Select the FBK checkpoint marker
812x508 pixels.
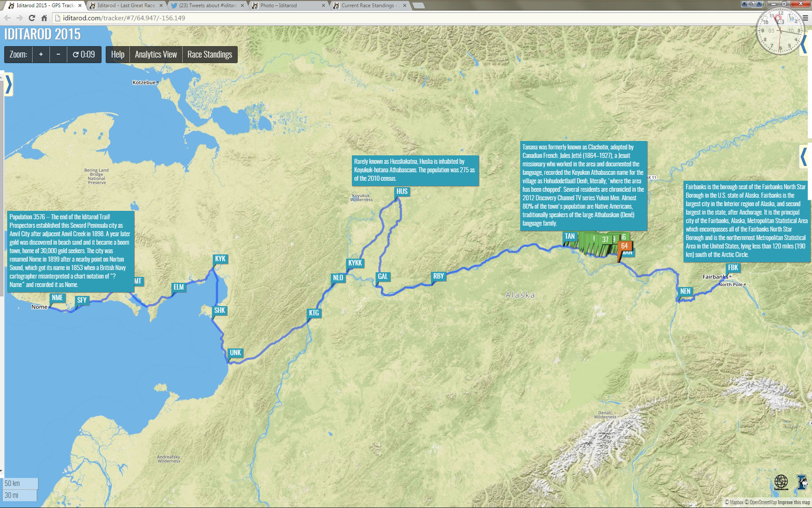click(733, 268)
